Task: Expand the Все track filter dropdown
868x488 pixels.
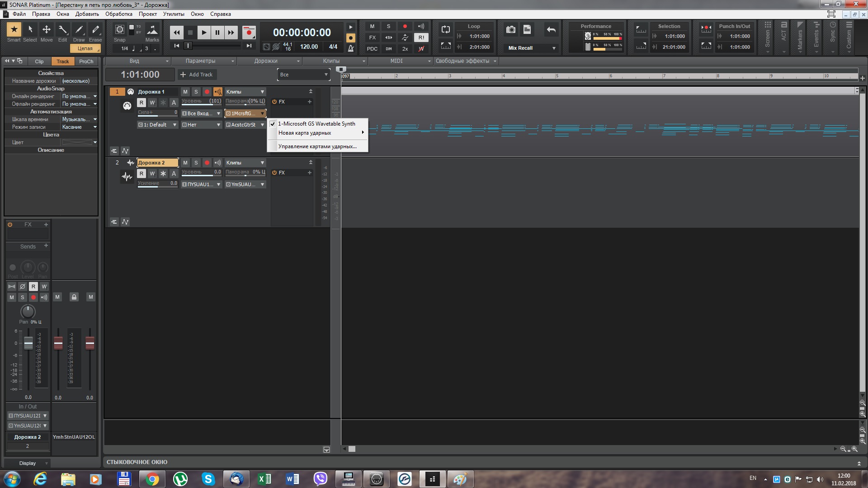Action: (326, 75)
